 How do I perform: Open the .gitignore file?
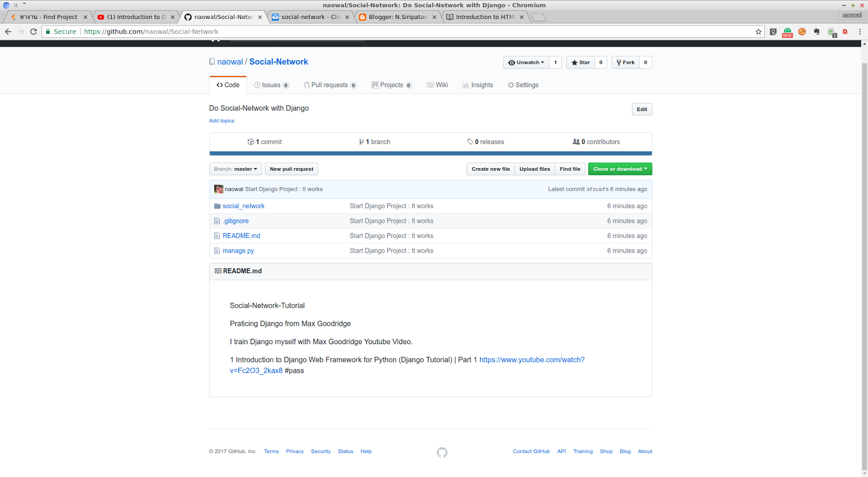click(235, 221)
